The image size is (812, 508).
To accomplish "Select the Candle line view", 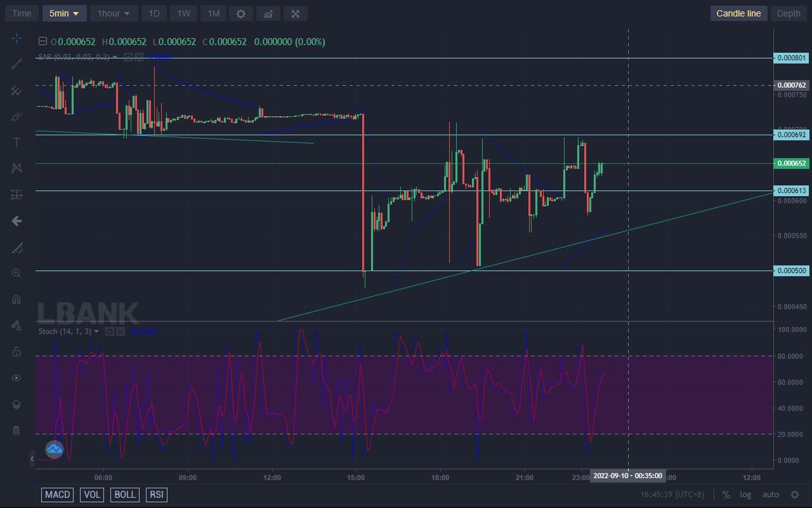I will [x=738, y=13].
